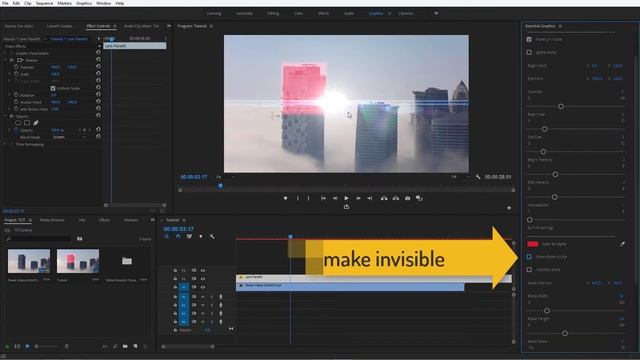Expand the Graphic Parameters section
This screenshot has height=360, width=640.
[6, 53]
